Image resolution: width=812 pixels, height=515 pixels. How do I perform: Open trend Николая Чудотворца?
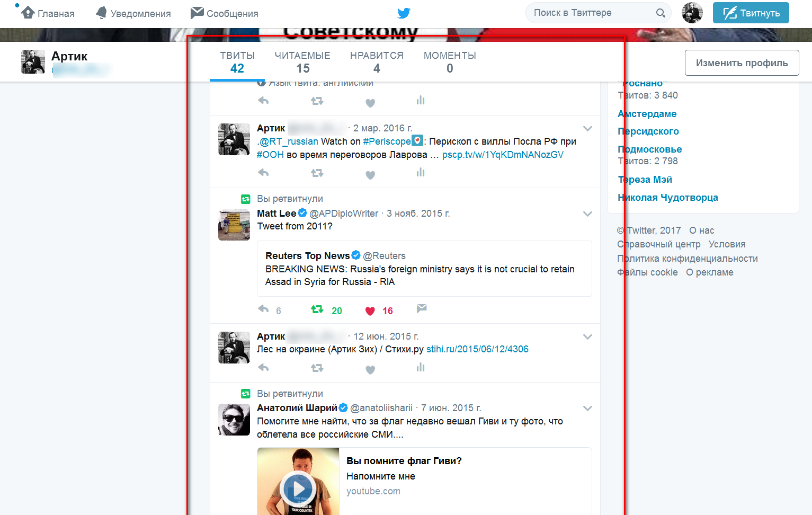[x=668, y=198]
